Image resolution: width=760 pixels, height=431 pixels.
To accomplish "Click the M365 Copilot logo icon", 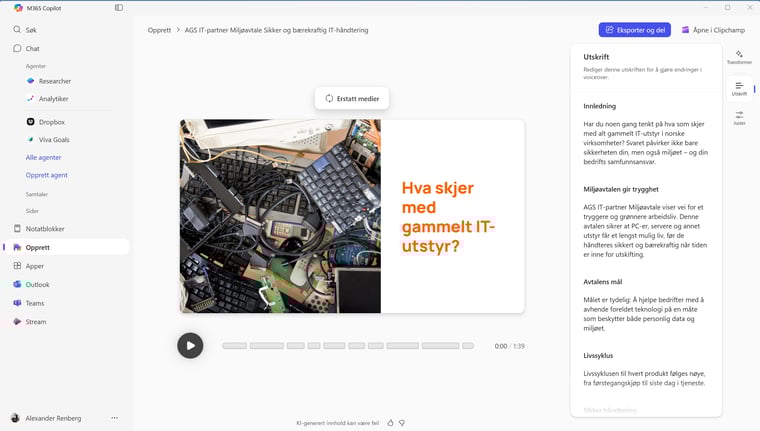I will tap(18, 8).
